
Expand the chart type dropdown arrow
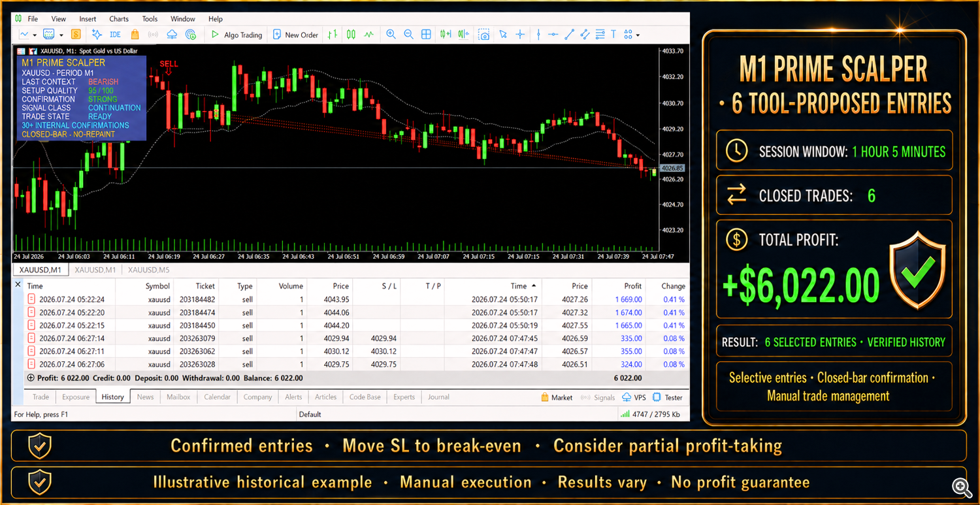34,35
